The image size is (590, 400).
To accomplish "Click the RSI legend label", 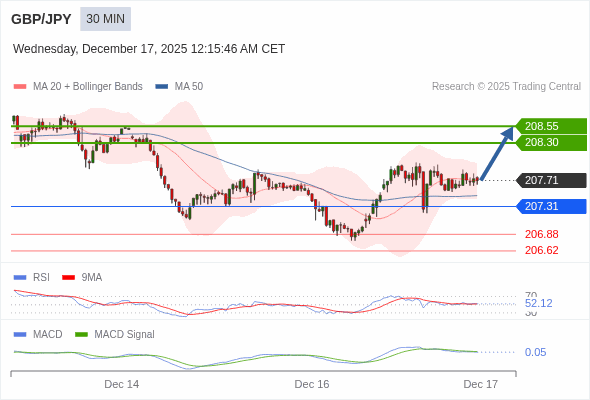I will coord(41,277).
